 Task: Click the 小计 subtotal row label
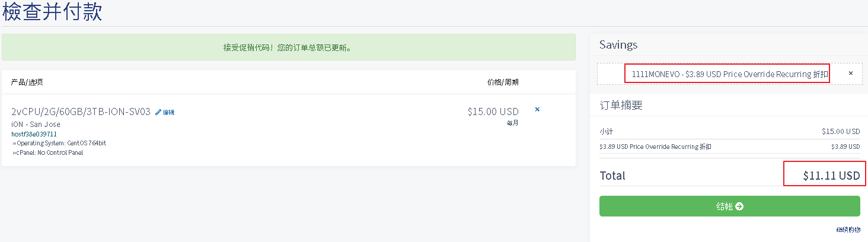coord(606,131)
